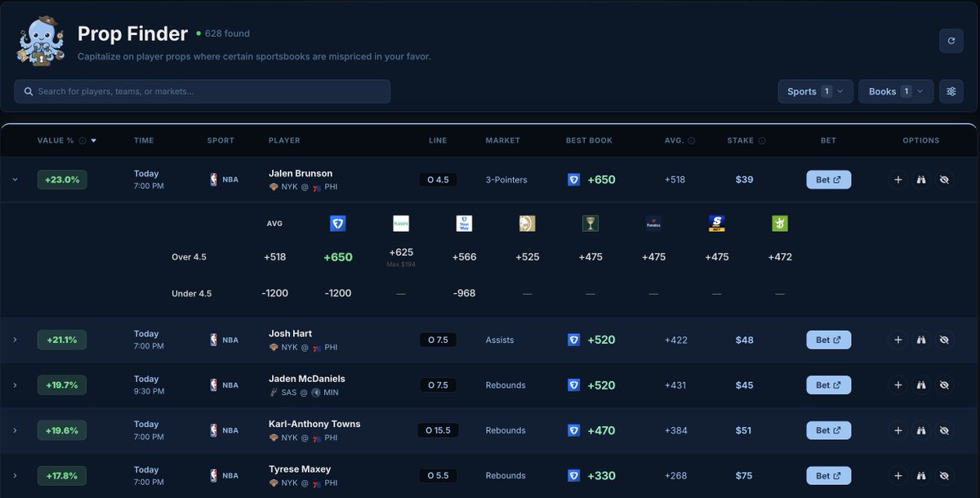Click the Fanatics sportsbook logo
The height and width of the screenshot is (498, 980).
tap(653, 223)
